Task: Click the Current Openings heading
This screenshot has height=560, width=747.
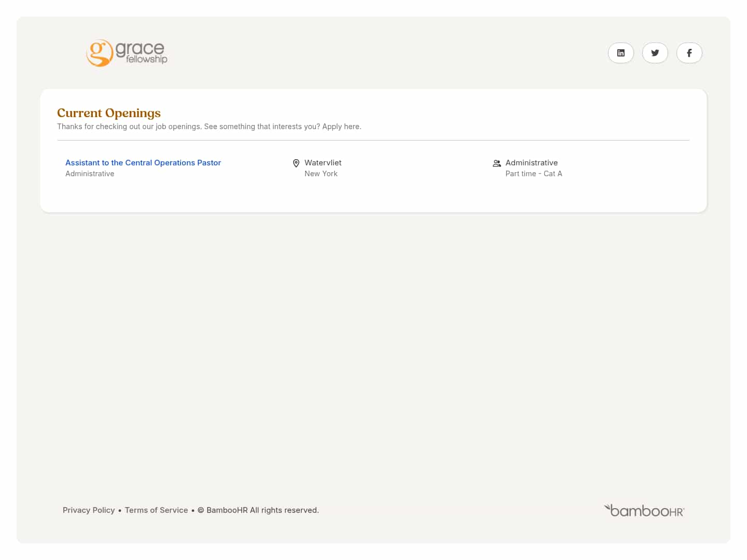Action: 109,113
